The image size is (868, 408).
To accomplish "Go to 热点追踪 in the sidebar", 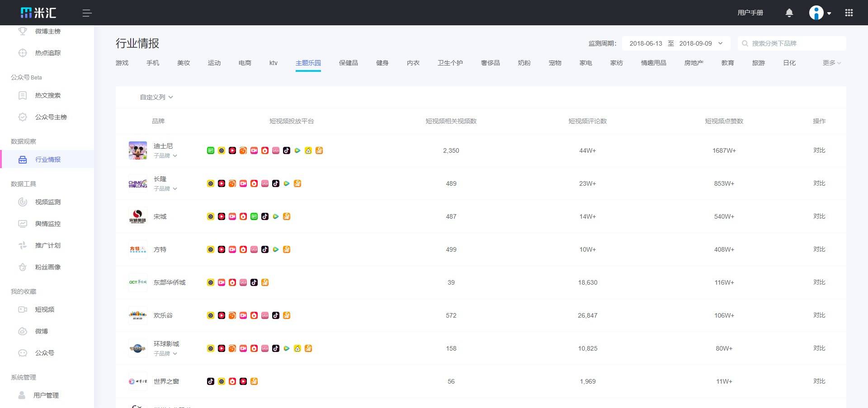I will point(48,53).
